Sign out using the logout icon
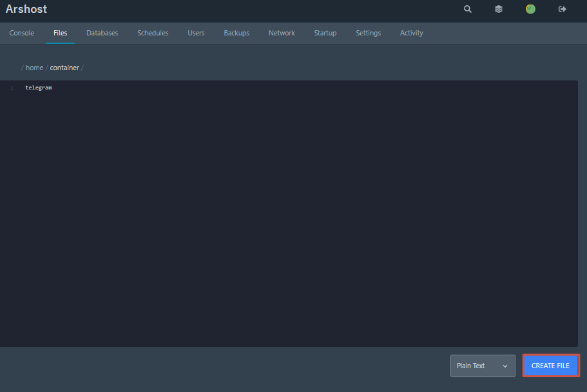 tap(562, 9)
